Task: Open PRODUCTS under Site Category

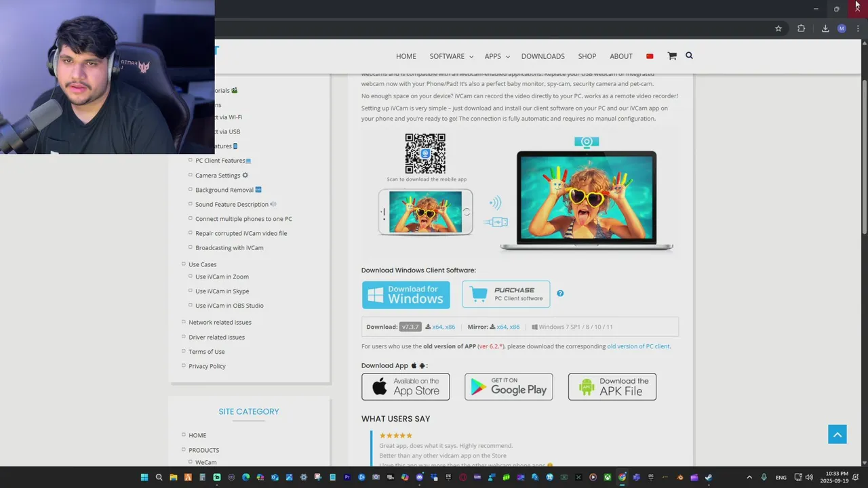Action: pos(203,450)
